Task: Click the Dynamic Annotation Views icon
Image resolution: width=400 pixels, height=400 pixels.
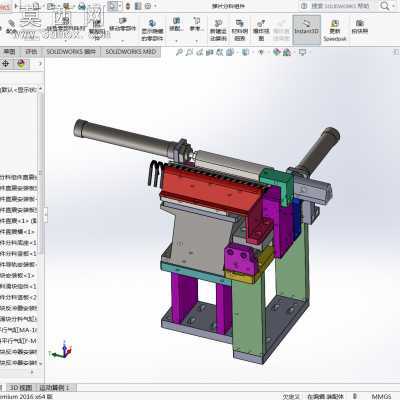Action: click(x=220, y=52)
